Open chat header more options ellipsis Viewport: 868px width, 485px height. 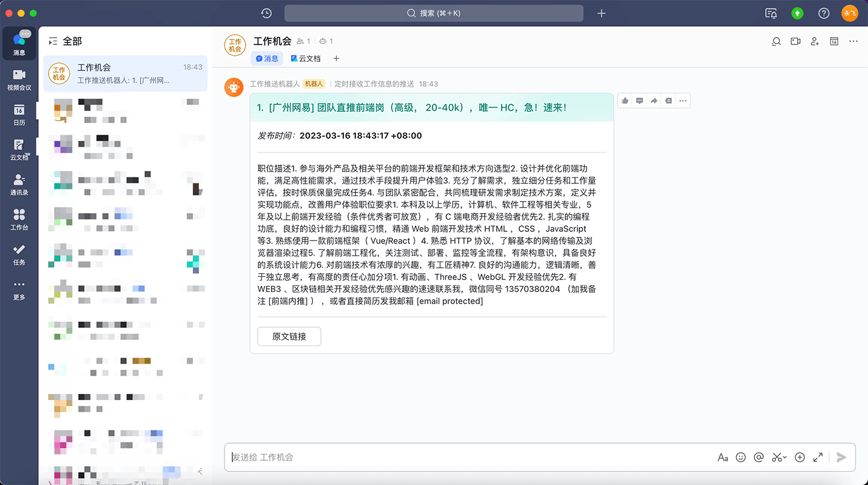tap(853, 41)
